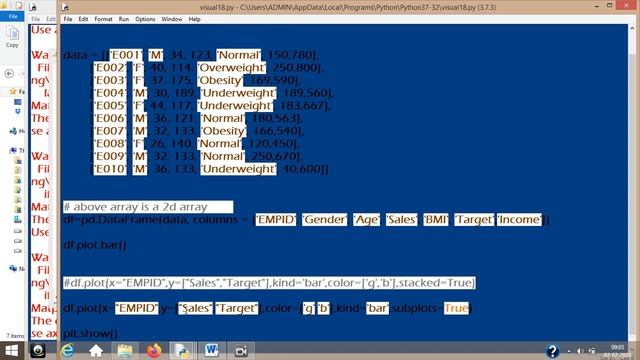Open the File menu in IDLE editor
The image size is (640, 360).
pyautogui.click(x=68, y=19)
